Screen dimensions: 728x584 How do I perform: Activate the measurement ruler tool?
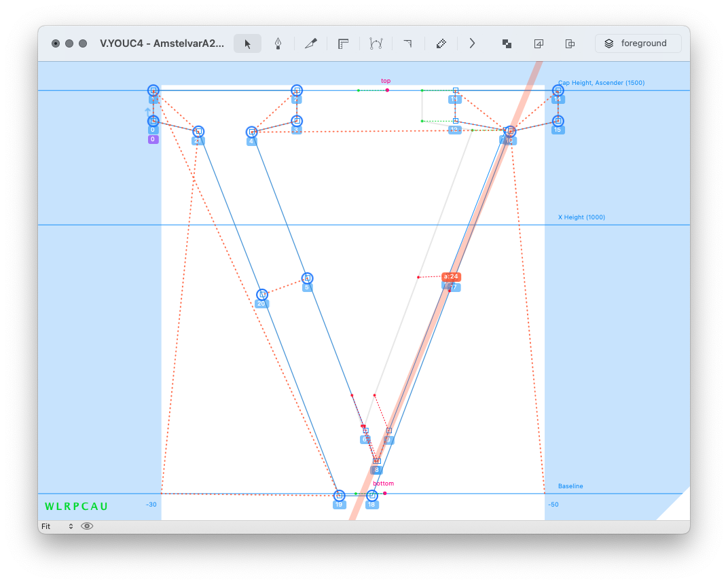344,43
